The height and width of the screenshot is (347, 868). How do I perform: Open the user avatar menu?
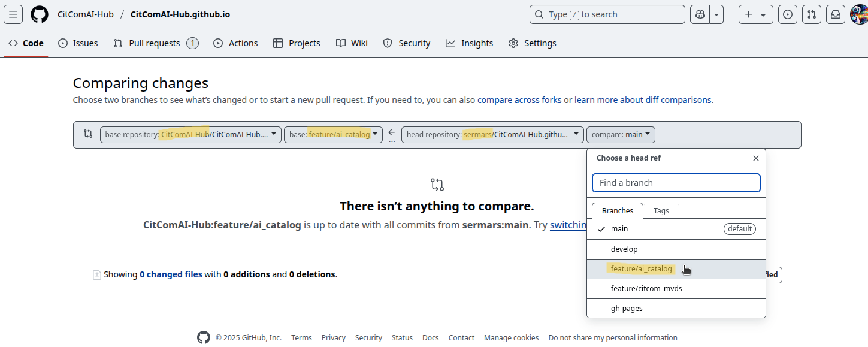click(x=859, y=14)
